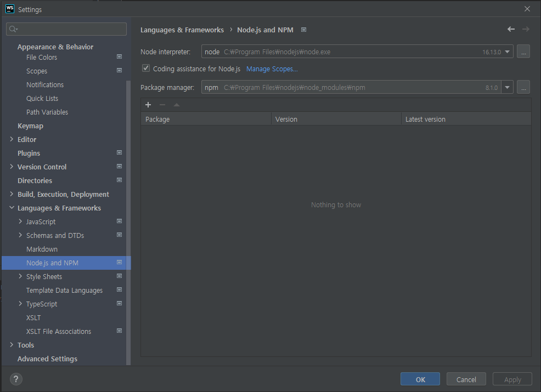Open Path Variables settings page
This screenshot has width=541, height=392.
(47, 112)
